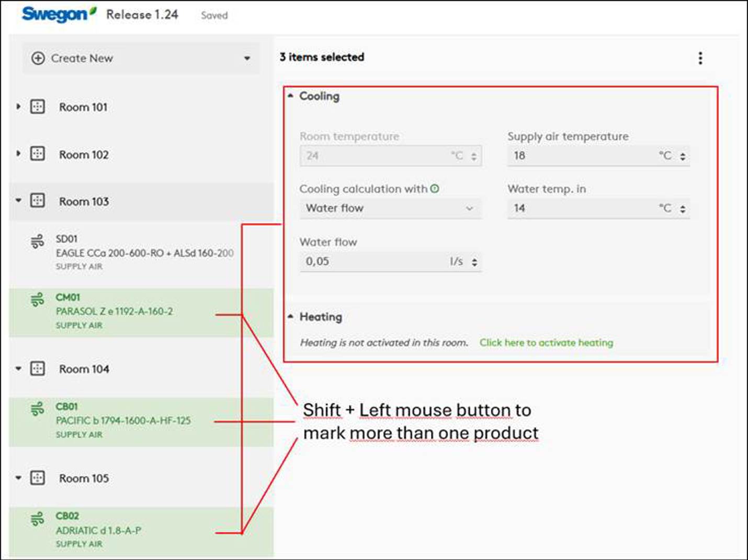Collapse the Room 103 tree node

click(x=18, y=201)
